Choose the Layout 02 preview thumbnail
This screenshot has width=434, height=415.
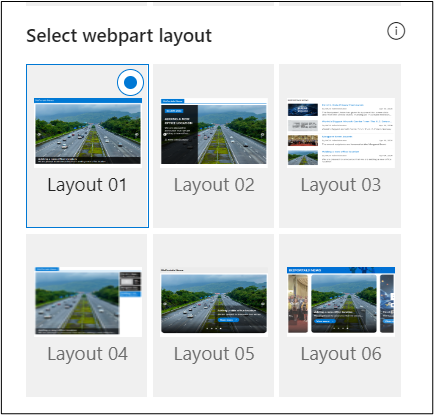214,133
